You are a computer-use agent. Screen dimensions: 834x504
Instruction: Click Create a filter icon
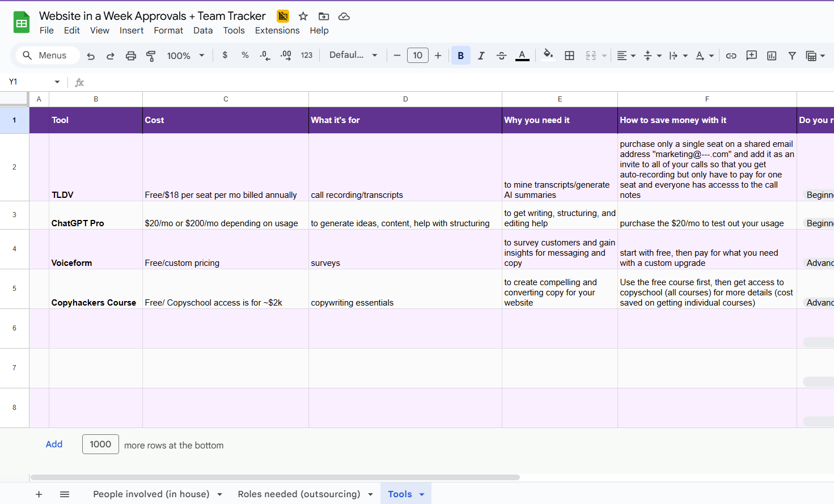tap(792, 55)
